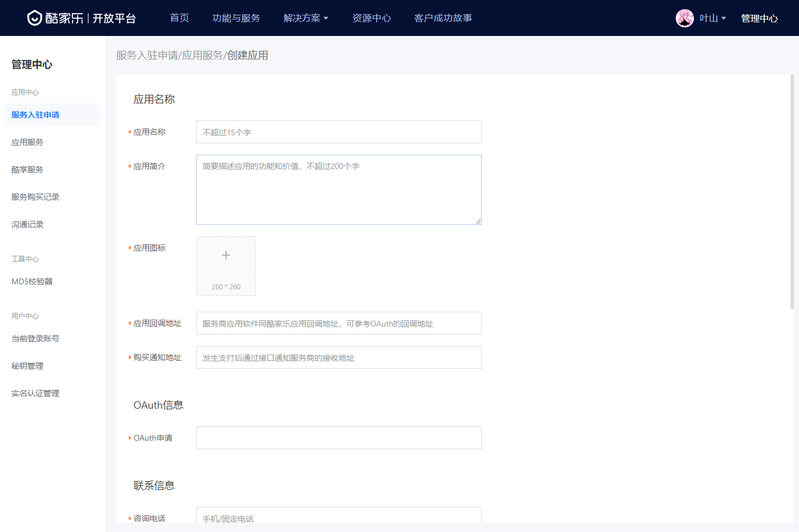Open the MD5校验器 tool
The height and width of the screenshot is (532, 799).
click(32, 281)
